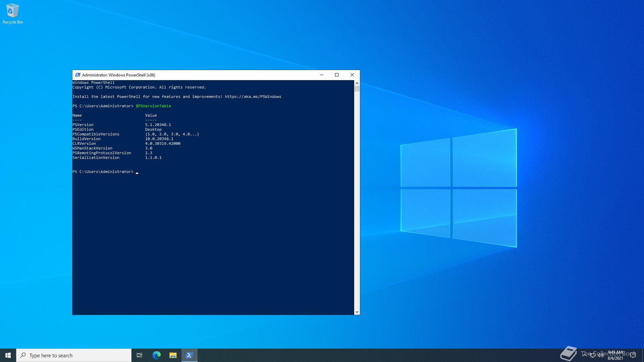Viewport: 644px width, 362px height.
Task: Click the PowerShell window title text
Action: point(119,75)
